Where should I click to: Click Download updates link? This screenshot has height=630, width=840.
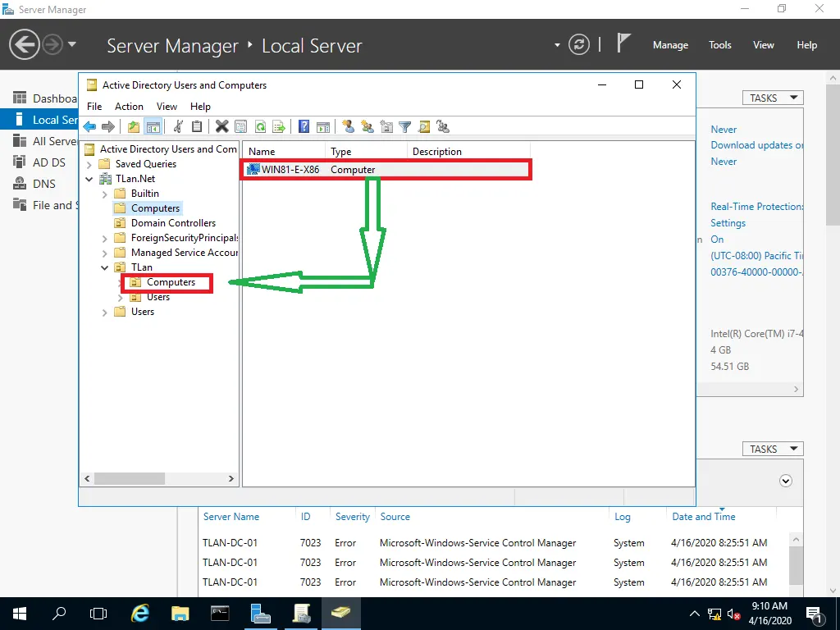pyautogui.click(x=756, y=145)
